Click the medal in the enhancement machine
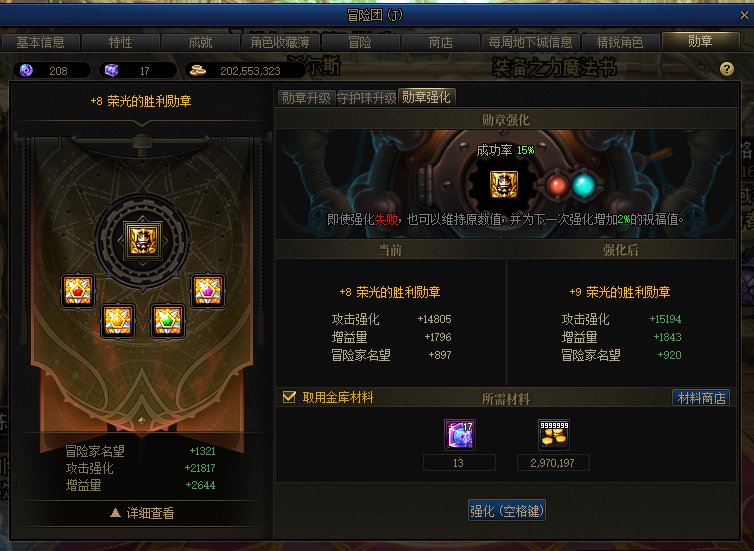 coord(503,185)
